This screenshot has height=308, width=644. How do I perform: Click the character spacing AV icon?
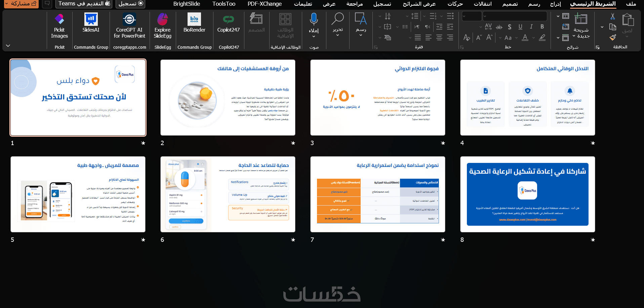coord(488,27)
